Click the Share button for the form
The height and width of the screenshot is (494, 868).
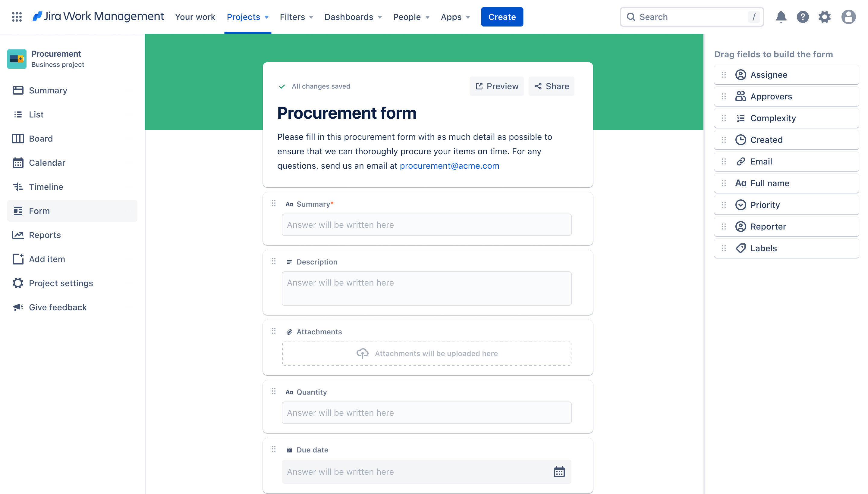tap(552, 86)
